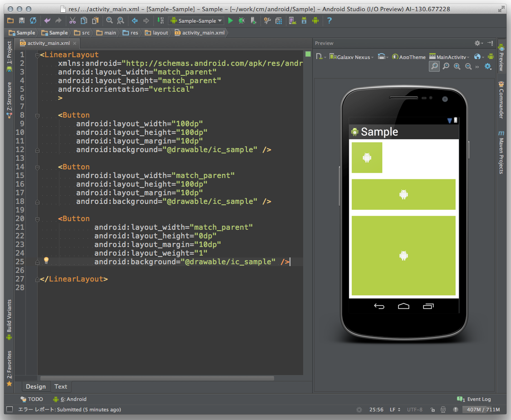511x420 pixels.
Task: Toggle tool window quick-access square icon
Action: (x=10, y=409)
